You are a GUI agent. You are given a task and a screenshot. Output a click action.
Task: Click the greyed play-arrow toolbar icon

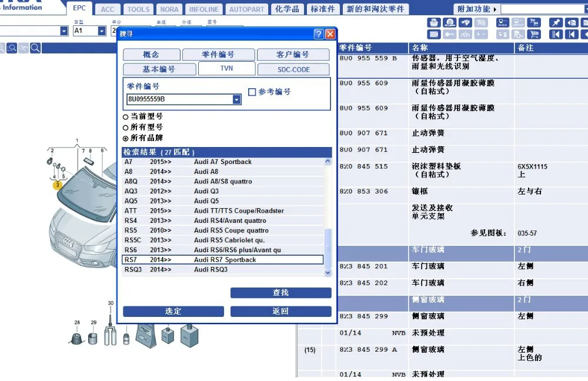(x=481, y=35)
